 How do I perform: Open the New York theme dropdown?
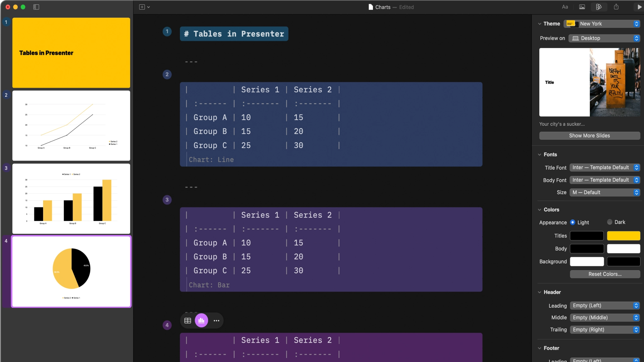click(x=601, y=24)
